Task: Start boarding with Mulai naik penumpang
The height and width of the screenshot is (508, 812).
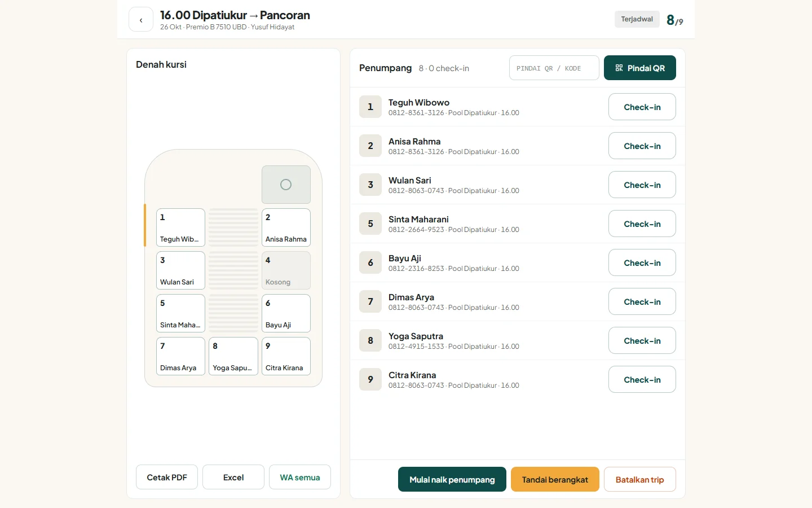Action: (x=452, y=479)
